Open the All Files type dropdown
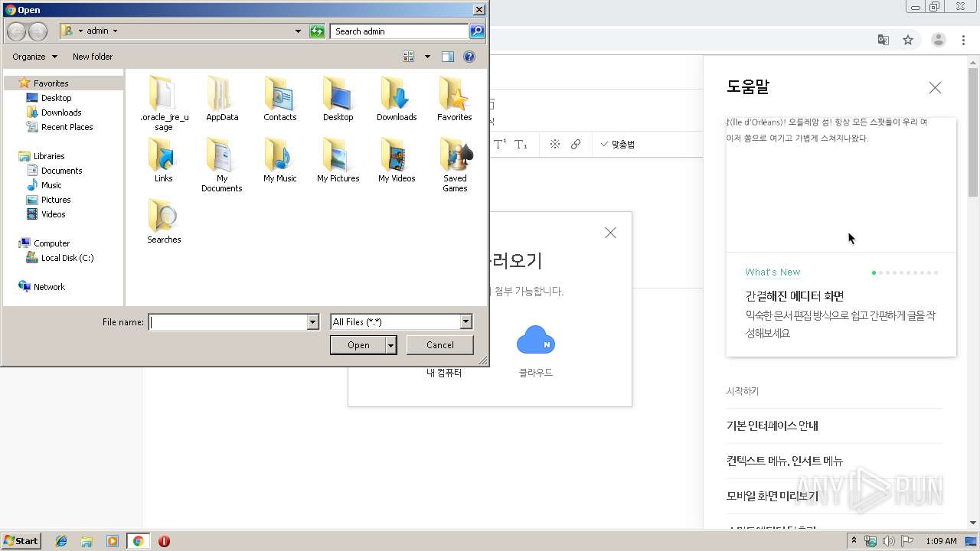 [x=465, y=322]
